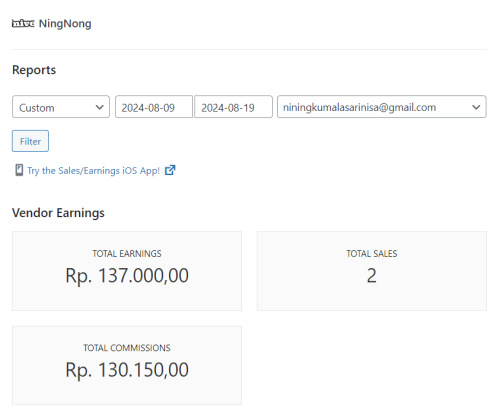Click the Reports heading
Viewport: 500px width, 417px height.
tap(34, 70)
